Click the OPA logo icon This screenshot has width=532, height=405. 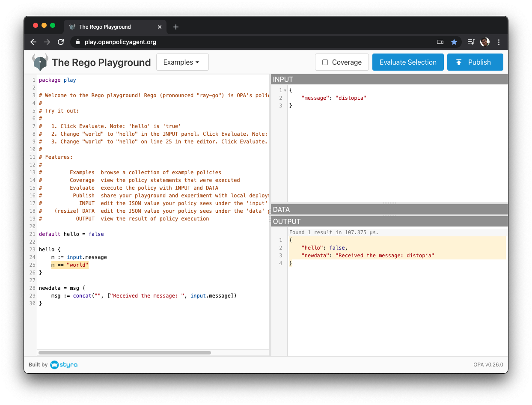40,62
